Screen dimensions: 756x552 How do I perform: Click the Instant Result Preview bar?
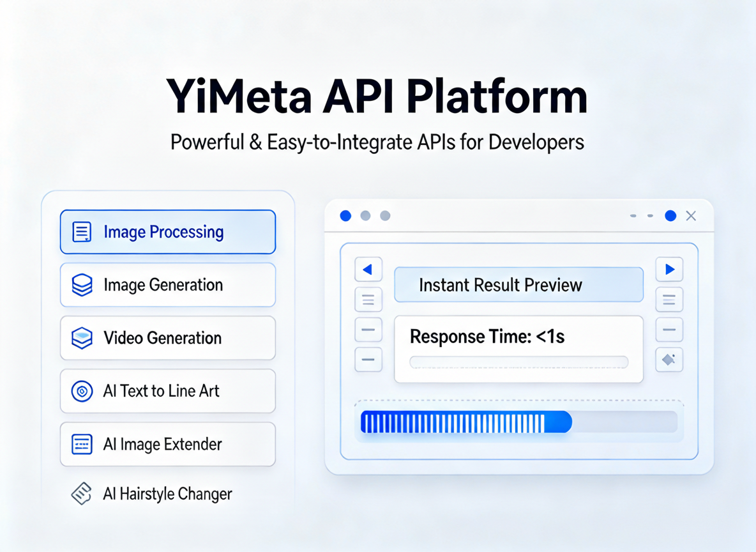[518, 285]
